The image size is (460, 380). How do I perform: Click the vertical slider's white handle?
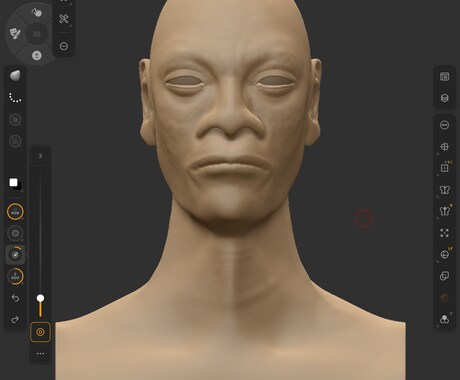coord(40,298)
